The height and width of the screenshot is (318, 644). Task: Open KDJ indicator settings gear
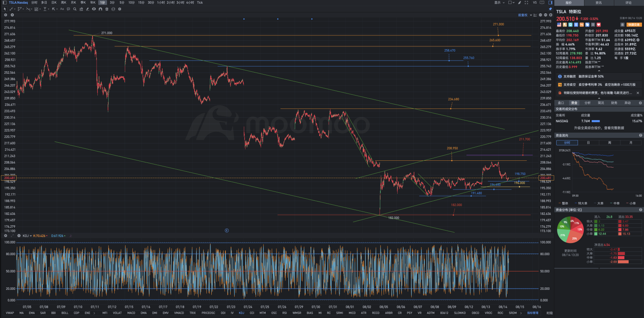click(6, 236)
